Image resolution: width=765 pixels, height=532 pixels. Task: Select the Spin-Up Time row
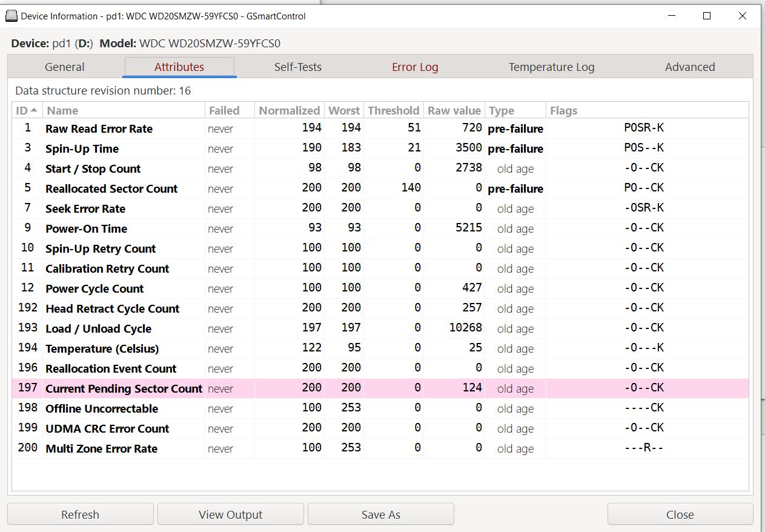coord(380,148)
